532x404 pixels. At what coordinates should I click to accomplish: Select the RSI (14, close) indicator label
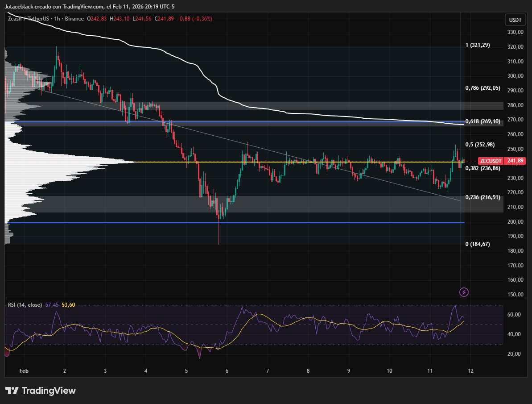point(25,305)
